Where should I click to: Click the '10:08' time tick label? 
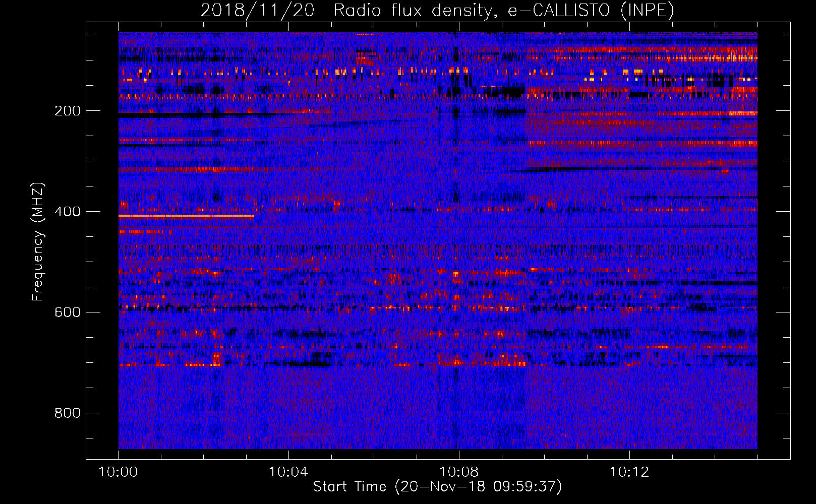point(459,472)
